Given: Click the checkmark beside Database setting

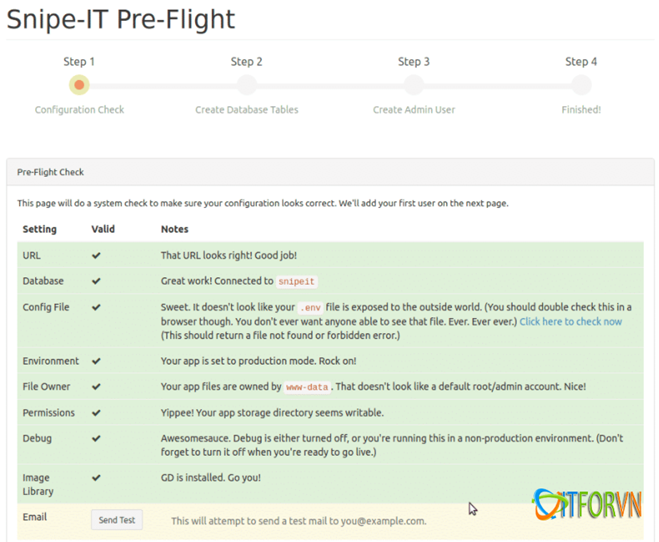Looking at the screenshot, I should point(96,282).
